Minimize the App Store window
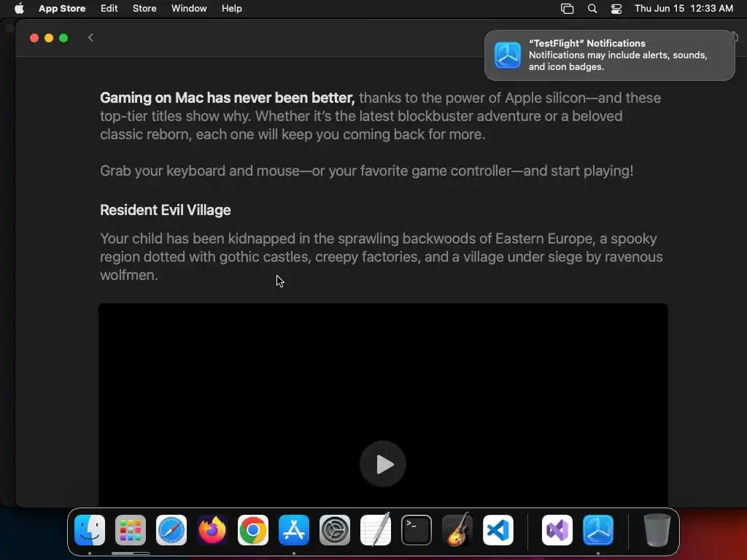747x560 pixels. pyautogui.click(x=49, y=38)
